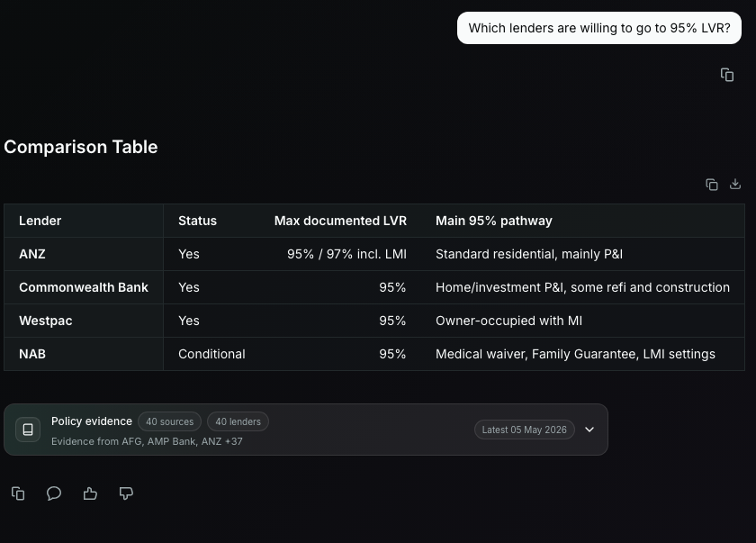Copy the comparison table contents
756x543 pixels.
(x=712, y=185)
